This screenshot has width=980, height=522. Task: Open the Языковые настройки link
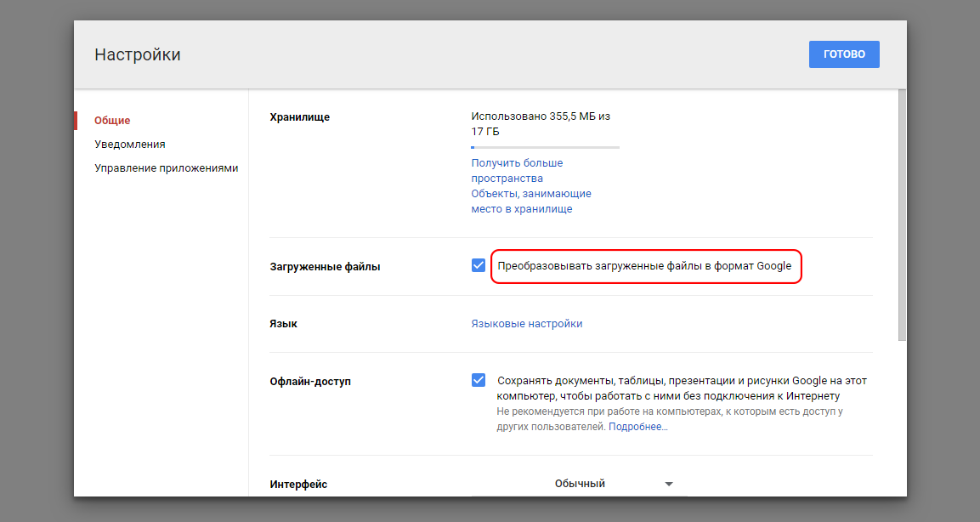[x=527, y=324]
